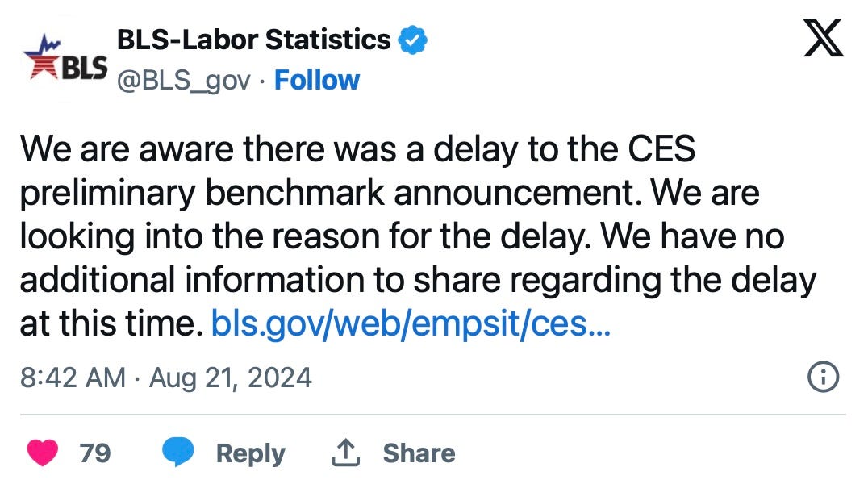Click the share upload arrow icon
The height and width of the screenshot is (484, 868).
[x=344, y=453]
